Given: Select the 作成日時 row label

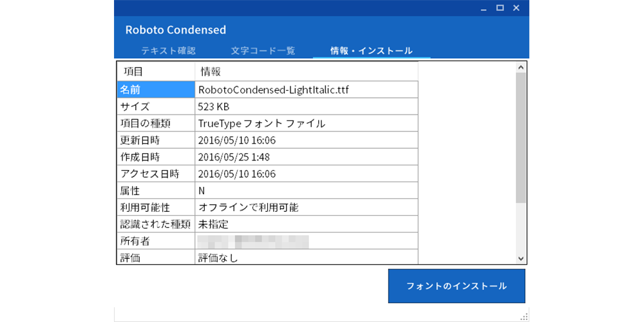Looking at the screenshot, I should click(156, 157).
